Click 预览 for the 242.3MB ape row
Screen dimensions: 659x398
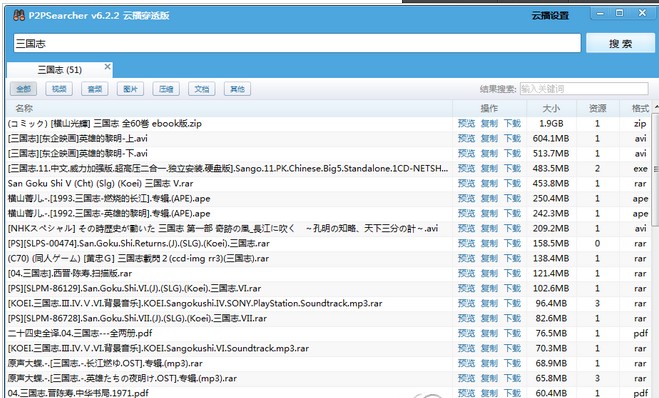[466, 213]
